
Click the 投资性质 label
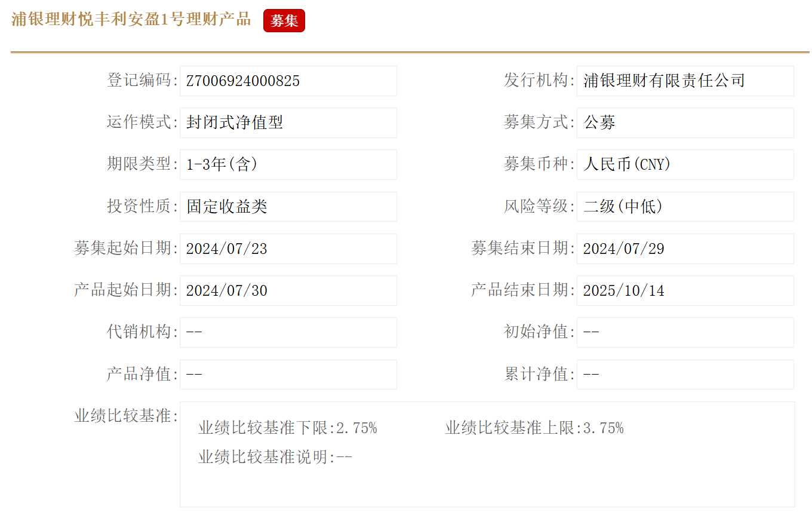click(x=143, y=207)
